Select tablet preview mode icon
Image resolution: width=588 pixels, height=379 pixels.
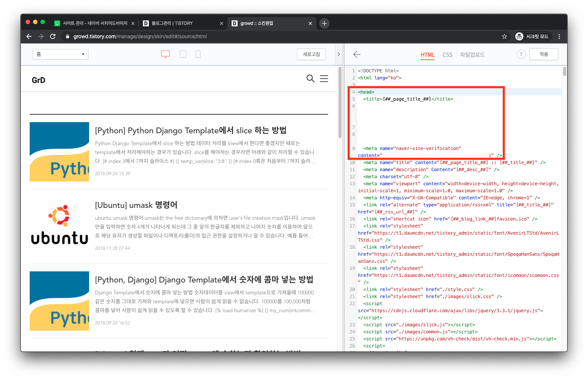coord(183,54)
